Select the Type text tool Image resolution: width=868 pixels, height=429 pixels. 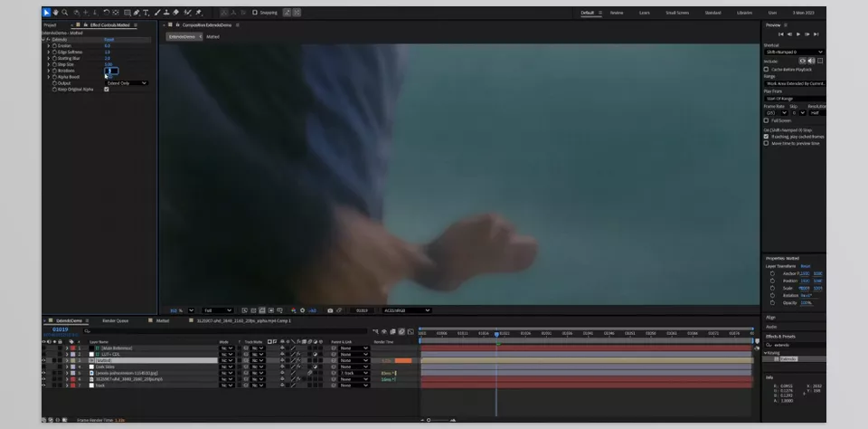pyautogui.click(x=146, y=12)
